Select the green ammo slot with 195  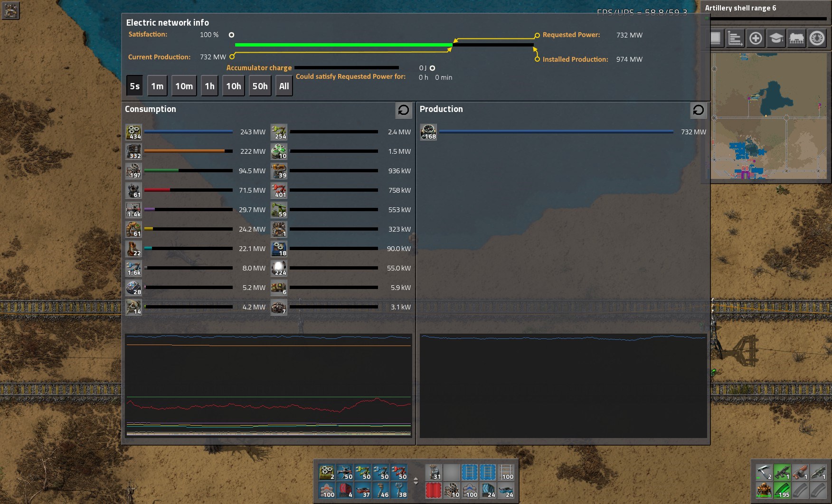tap(782, 490)
